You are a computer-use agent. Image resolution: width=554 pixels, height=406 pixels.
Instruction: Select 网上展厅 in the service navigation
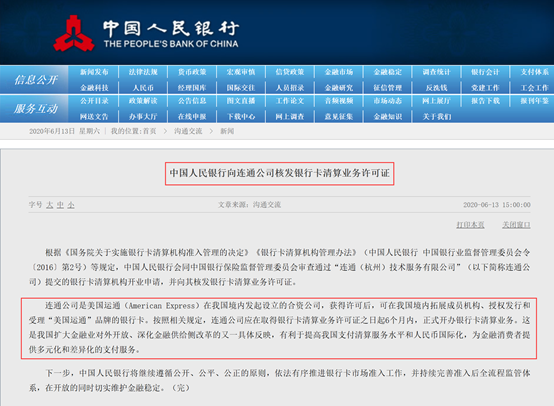click(437, 101)
